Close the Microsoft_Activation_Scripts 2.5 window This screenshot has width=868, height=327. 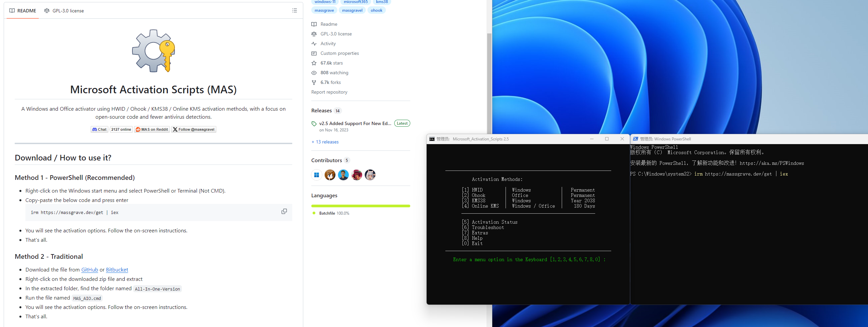(622, 139)
